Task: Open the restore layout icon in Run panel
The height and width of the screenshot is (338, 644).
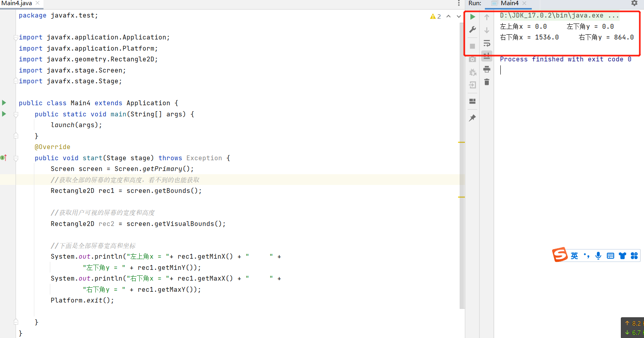Action: [x=472, y=101]
